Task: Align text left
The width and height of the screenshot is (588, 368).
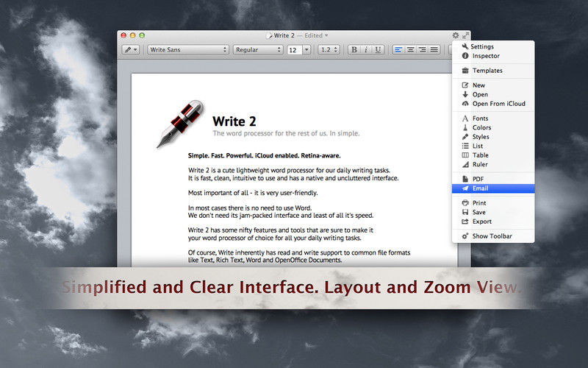Action: tap(398, 49)
